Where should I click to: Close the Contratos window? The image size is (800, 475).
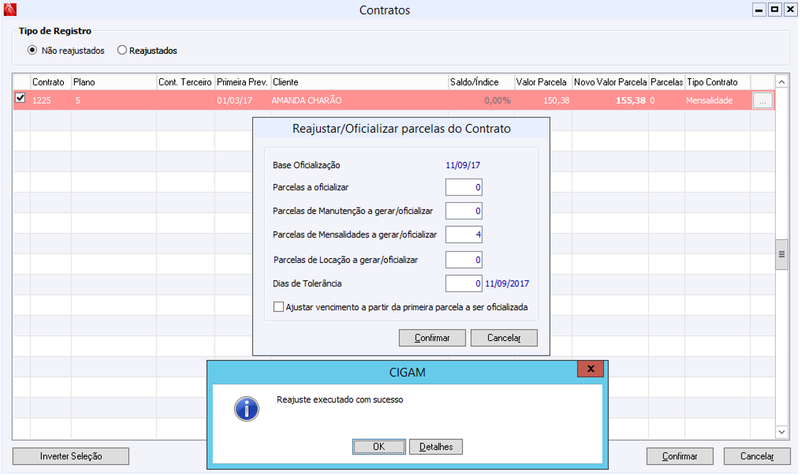click(790, 10)
